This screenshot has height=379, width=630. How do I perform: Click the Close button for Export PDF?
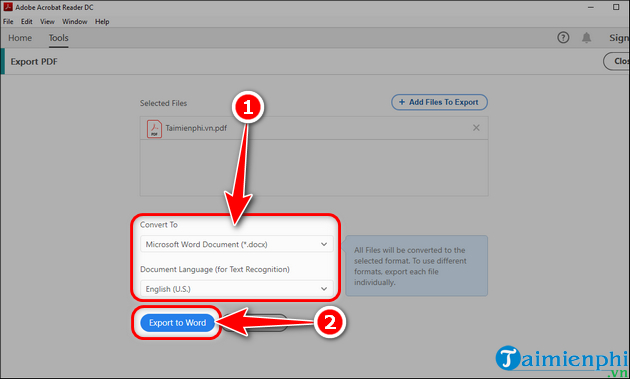tap(617, 61)
